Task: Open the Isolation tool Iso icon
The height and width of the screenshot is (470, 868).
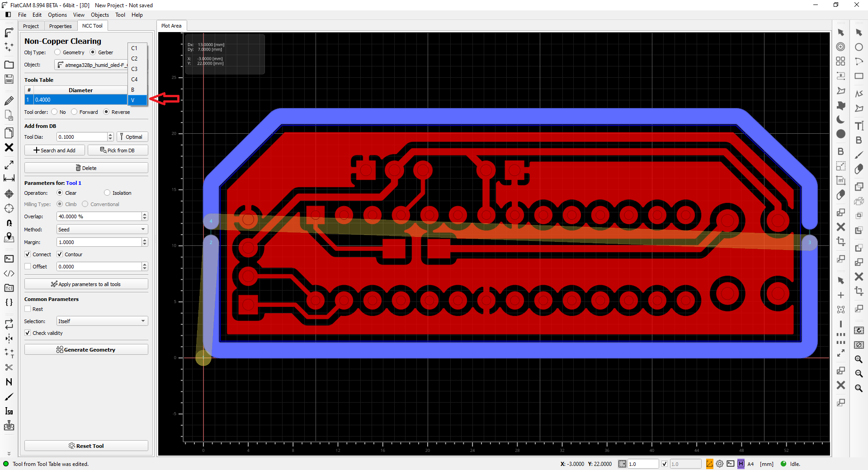Action: point(9,411)
